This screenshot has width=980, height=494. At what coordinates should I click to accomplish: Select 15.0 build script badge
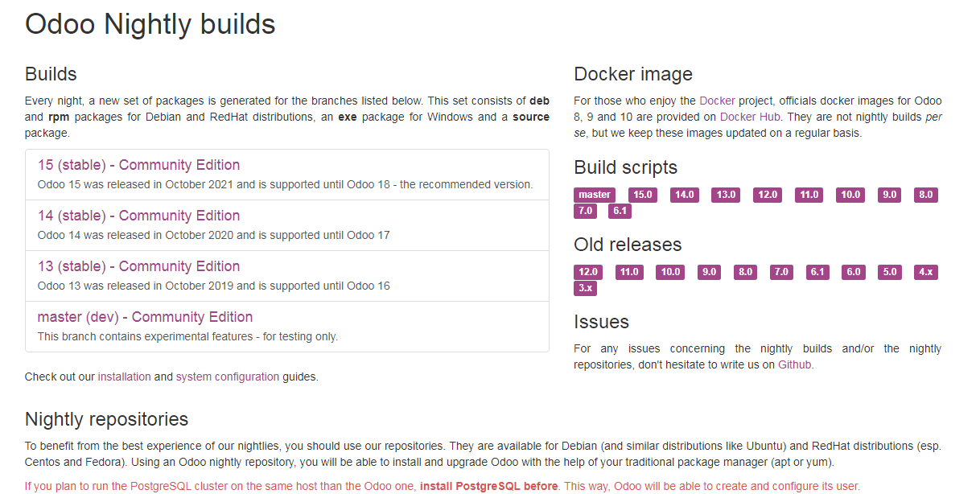641,195
